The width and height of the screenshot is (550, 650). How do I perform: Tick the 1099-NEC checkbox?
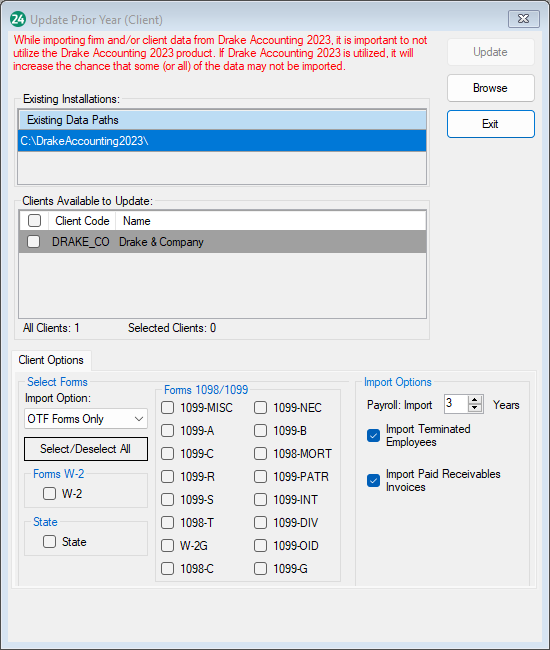260,407
